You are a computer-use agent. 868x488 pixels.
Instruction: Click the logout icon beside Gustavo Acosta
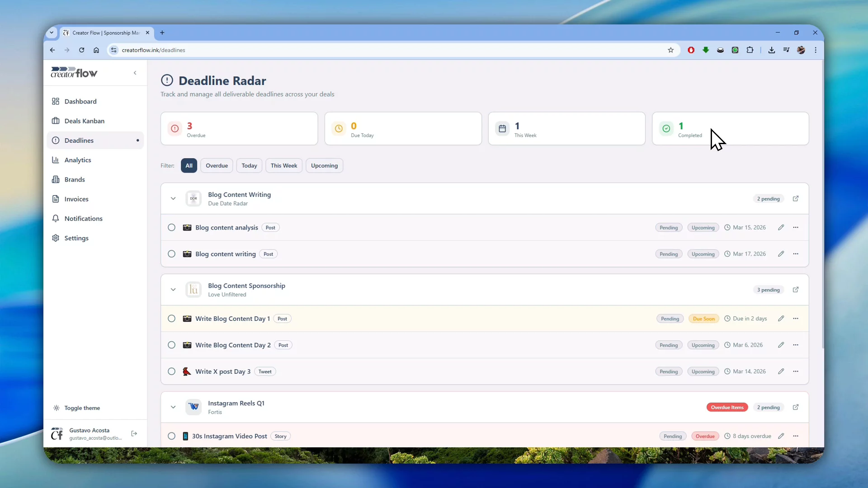point(134,434)
